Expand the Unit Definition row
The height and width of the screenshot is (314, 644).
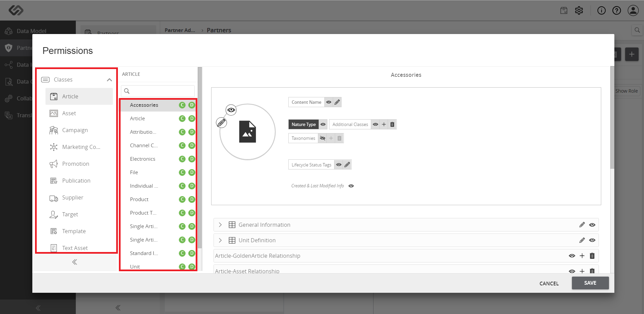220,240
